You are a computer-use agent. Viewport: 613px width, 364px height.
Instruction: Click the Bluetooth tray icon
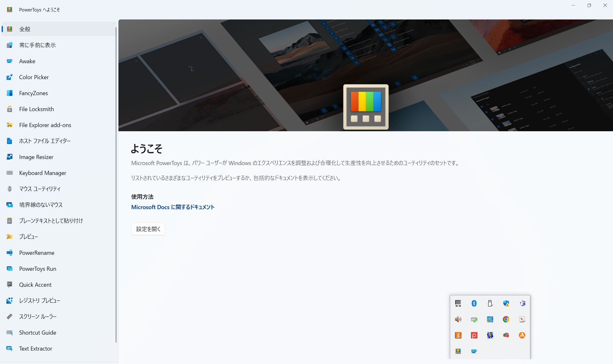474,303
